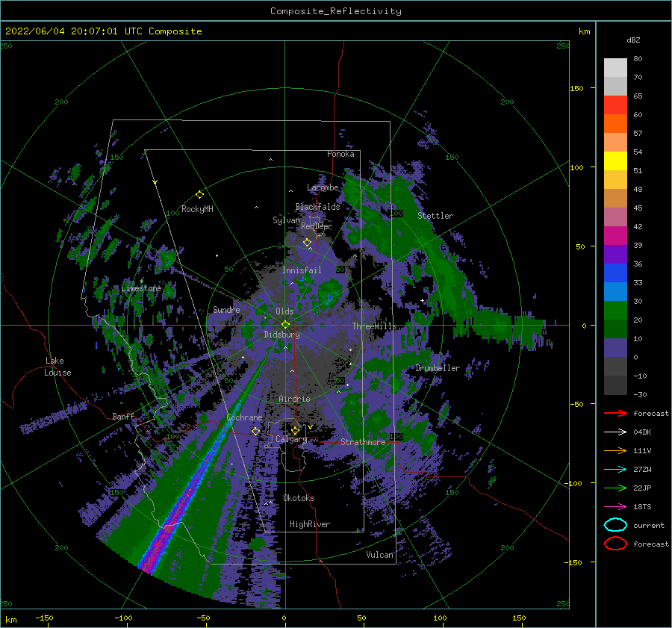Click the bottom axis -100 tick label
This screenshot has width=672, height=628.
[123, 618]
